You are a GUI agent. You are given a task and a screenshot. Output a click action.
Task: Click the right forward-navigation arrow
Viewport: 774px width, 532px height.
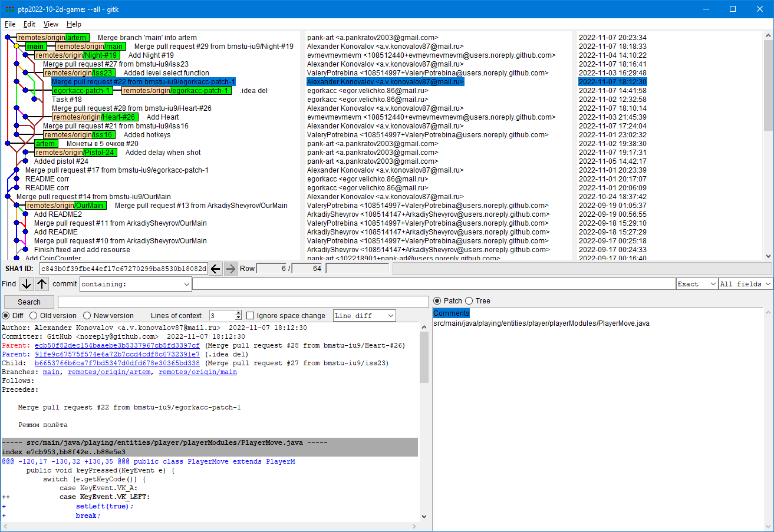(230, 268)
